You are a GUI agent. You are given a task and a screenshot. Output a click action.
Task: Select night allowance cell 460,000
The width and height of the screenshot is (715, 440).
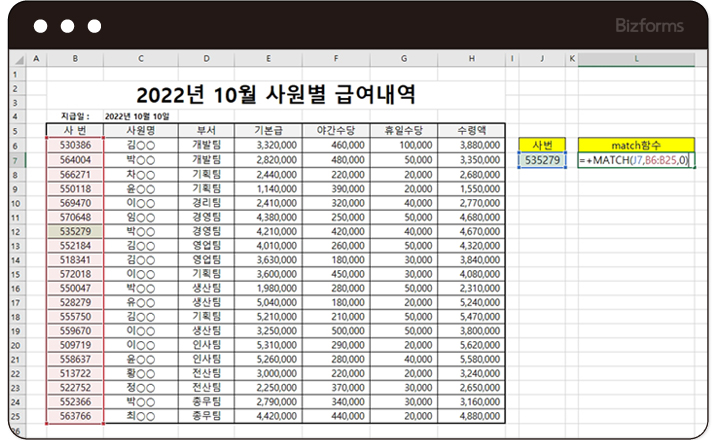pyautogui.click(x=336, y=145)
